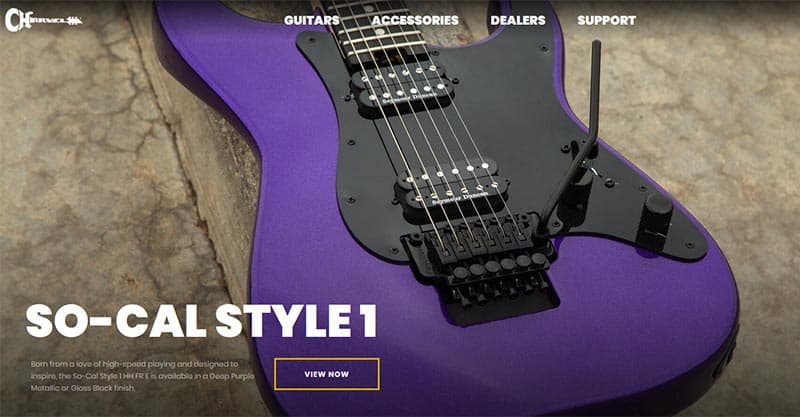Click the So-Cal description paragraph text
800x417 pixels.
[x=142, y=376]
